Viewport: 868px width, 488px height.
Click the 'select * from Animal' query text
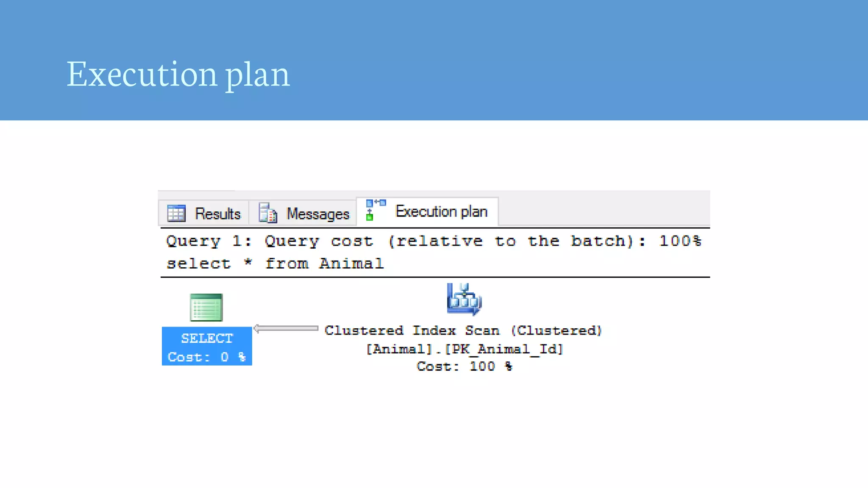(x=275, y=263)
